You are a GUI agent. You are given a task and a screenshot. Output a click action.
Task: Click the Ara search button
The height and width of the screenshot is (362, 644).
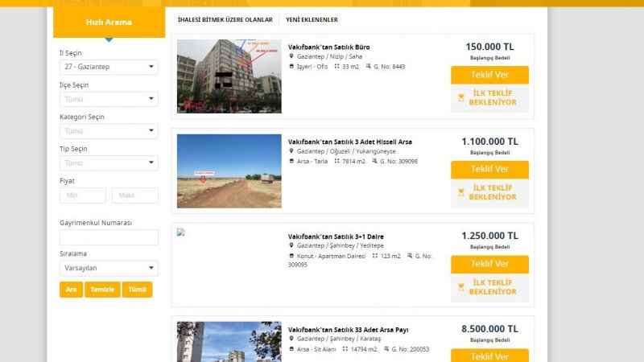pos(71,290)
